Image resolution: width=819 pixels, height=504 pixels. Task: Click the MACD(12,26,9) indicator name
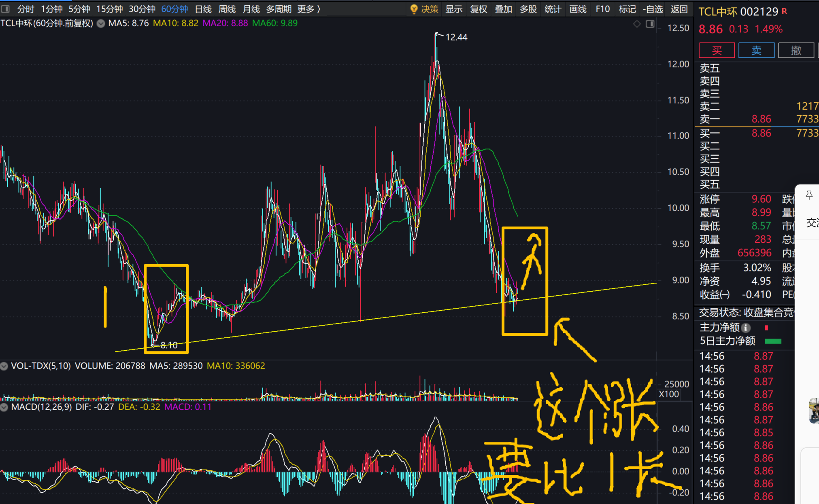coord(42,407)
